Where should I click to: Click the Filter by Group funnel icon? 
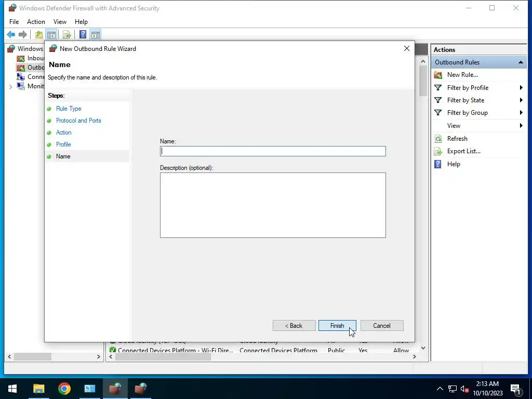pyautogui.click(x=438, y=113)
